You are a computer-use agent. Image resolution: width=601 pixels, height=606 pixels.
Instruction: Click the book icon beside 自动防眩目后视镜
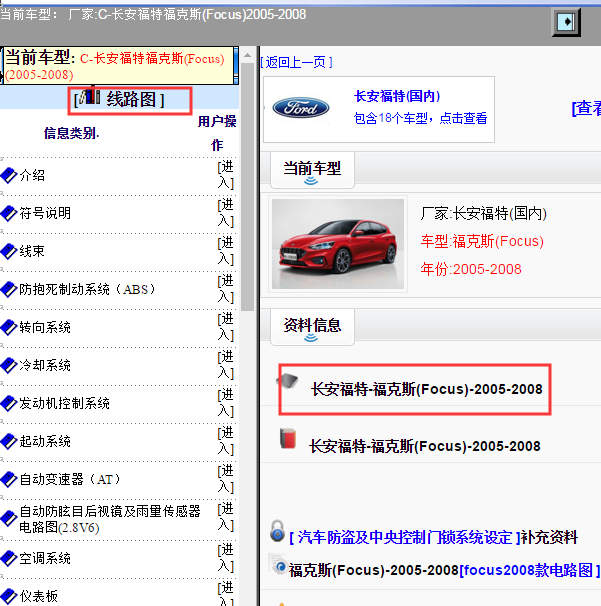point(9,519)
